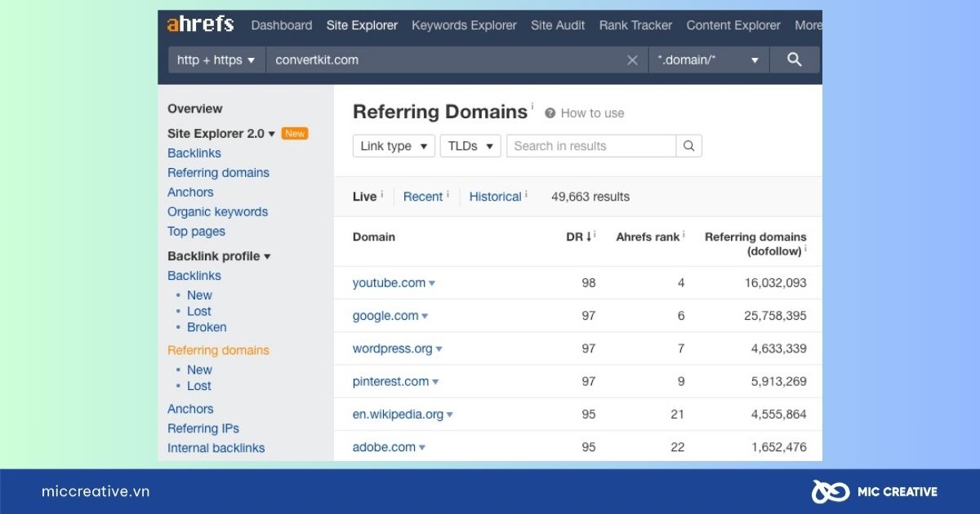
Task: Open the TLDs filter dropdown
Action: coord(470,146)
